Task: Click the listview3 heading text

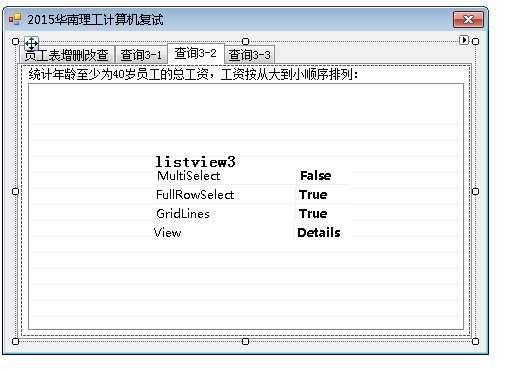Action: pyautogui.click(x=195, y=162)
